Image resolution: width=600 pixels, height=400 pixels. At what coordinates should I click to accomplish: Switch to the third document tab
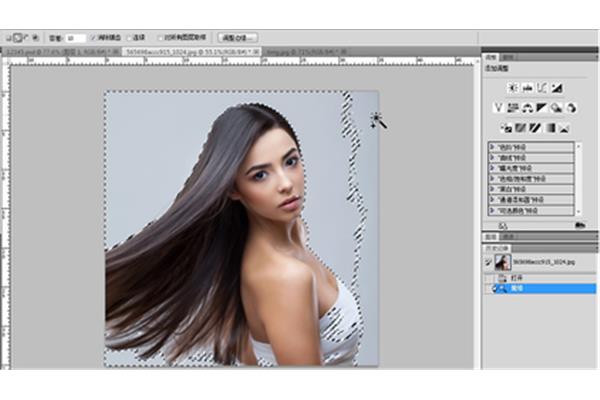pos(306,51)
